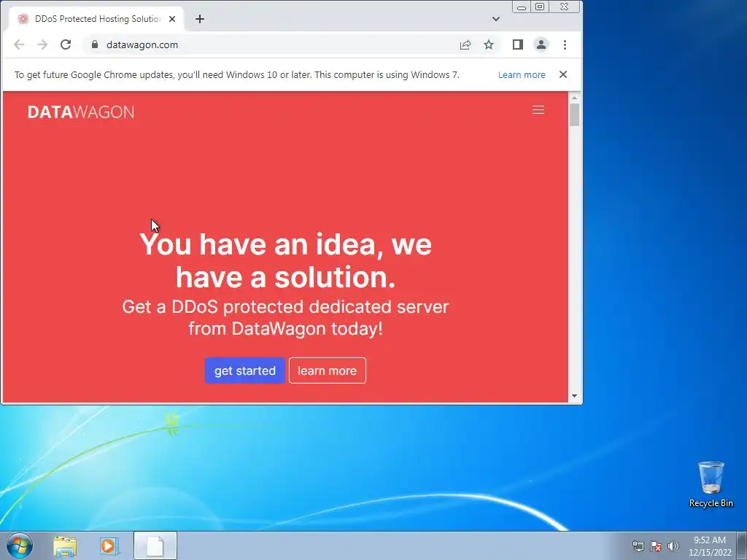Dismiss the Windows 7 update infobar

(563, 74)
